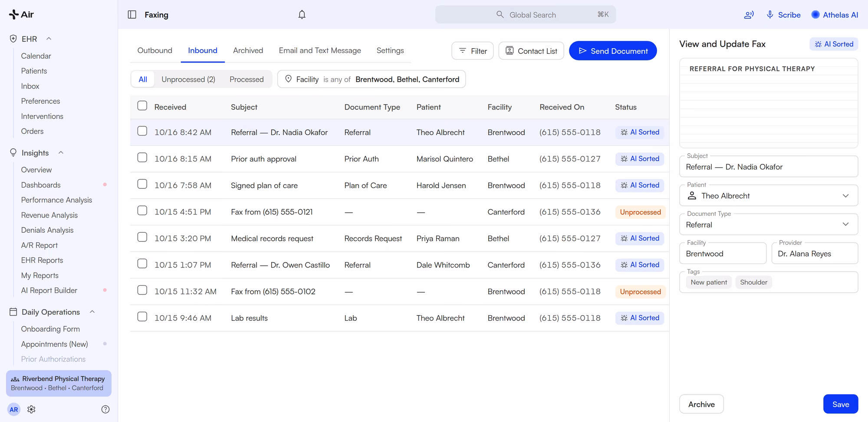Viewport: 868px width, 422px height.
Task: Collapse the Daily Operations section chevron
Action: [x=92, y=312]
